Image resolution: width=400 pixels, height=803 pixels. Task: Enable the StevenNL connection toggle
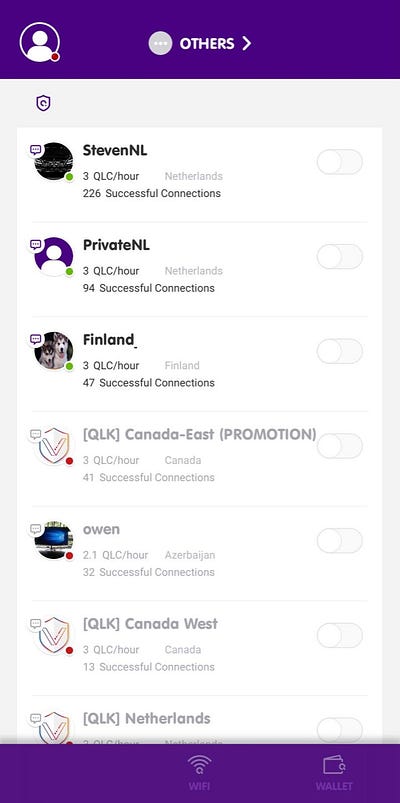(340, 162)
